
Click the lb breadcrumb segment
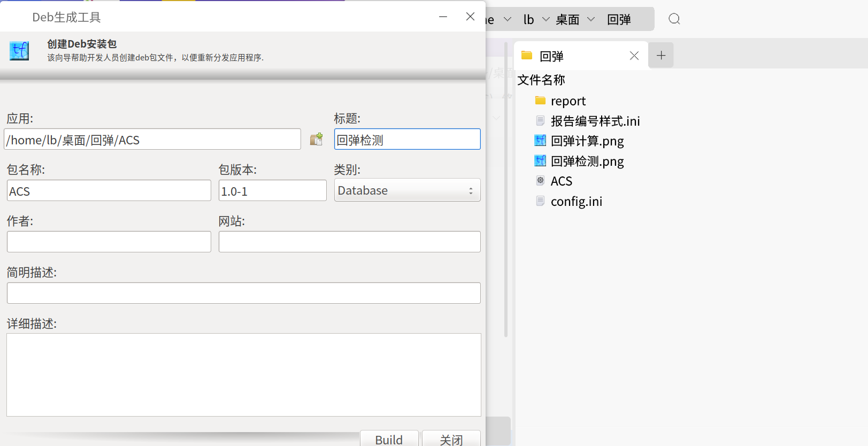(x=528, y=20)
